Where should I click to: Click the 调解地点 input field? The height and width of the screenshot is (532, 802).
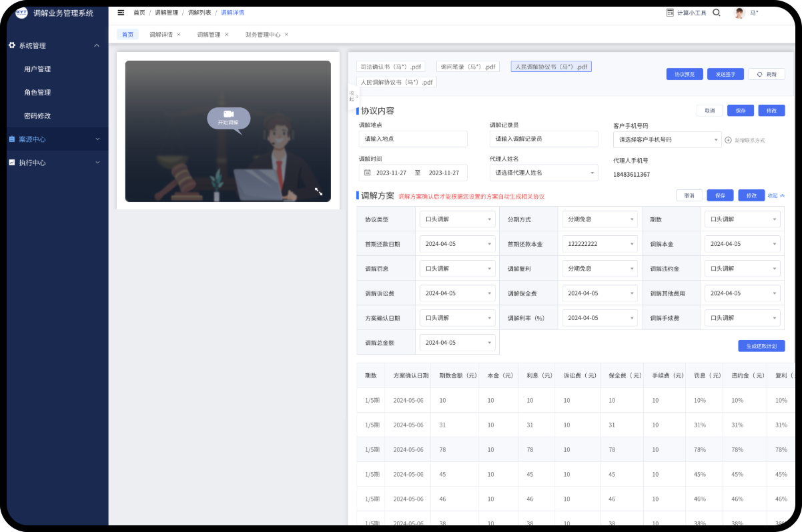pyautogui.click(x=412, y=139)
